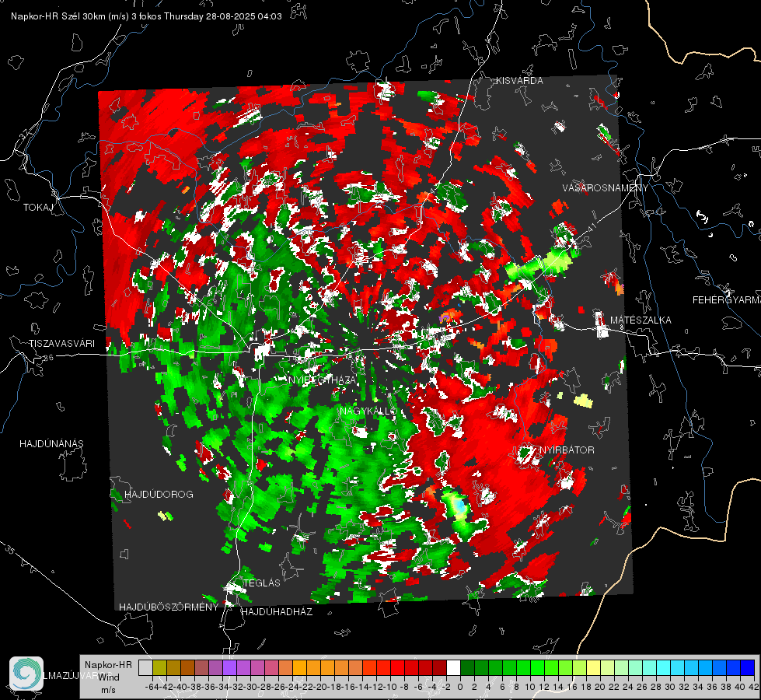Click the legend value -64
This screenshot has width=761, height=700.
151,687
